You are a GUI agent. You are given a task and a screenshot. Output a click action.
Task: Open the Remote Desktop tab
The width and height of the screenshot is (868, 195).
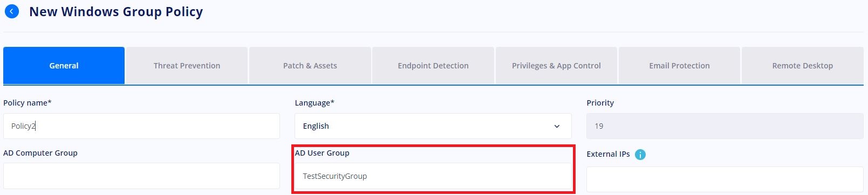coord(803,66)
